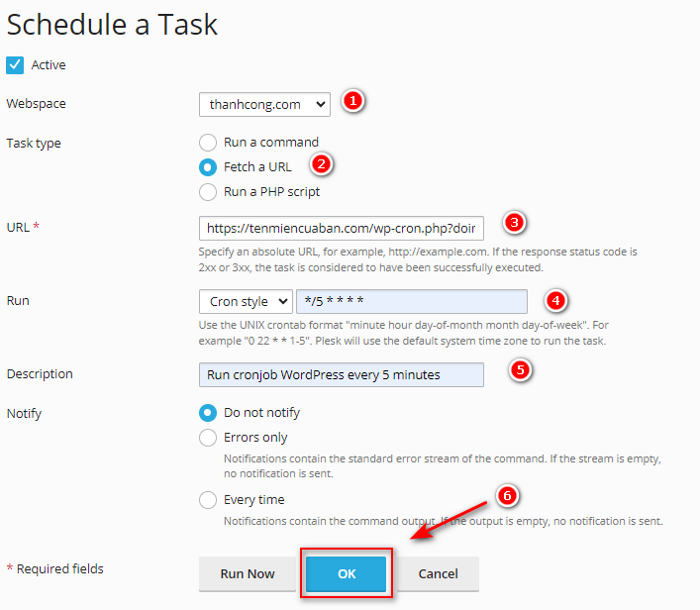Image resolution: width=700 pixels, height=610 pixels.
Task: Focus the URL input field
Action: click(x=342, y=228)
